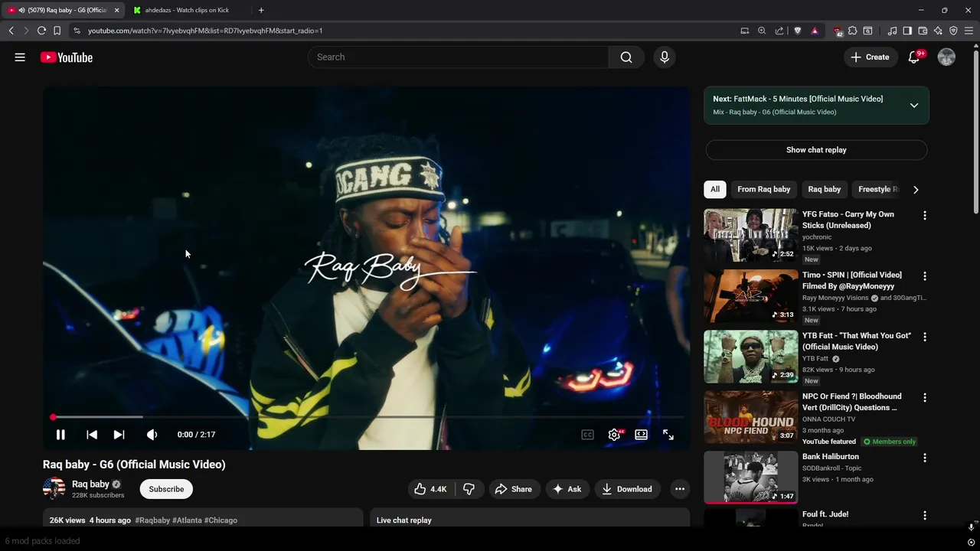Switch to the Kick ahdedazs browser tab
The width and height of the screenshot is (980, 551).
pos(186,10)
